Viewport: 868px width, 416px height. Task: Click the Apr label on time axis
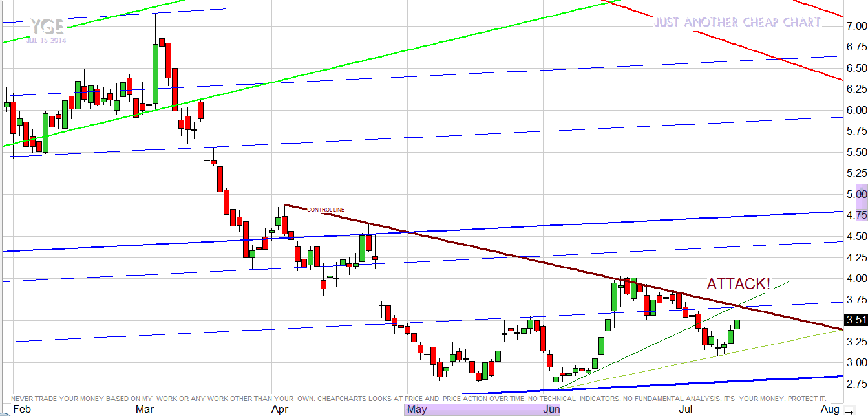[280, 410]
